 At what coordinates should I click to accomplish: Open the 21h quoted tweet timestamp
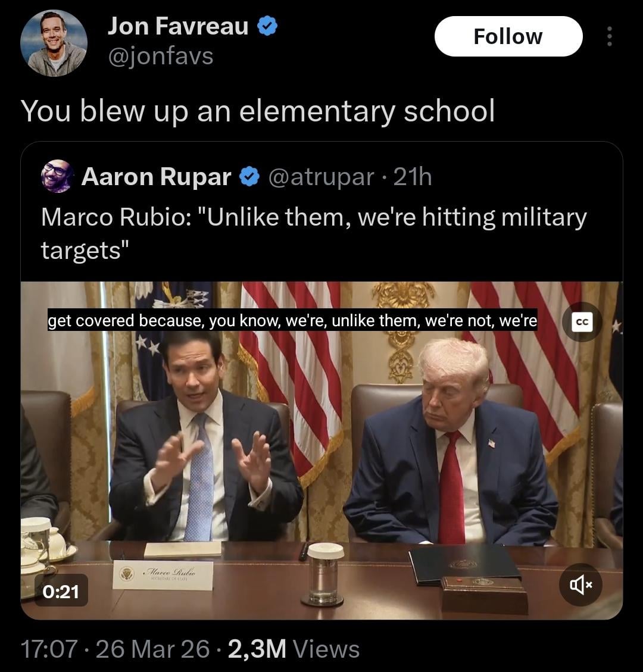[x=413, y=177]
